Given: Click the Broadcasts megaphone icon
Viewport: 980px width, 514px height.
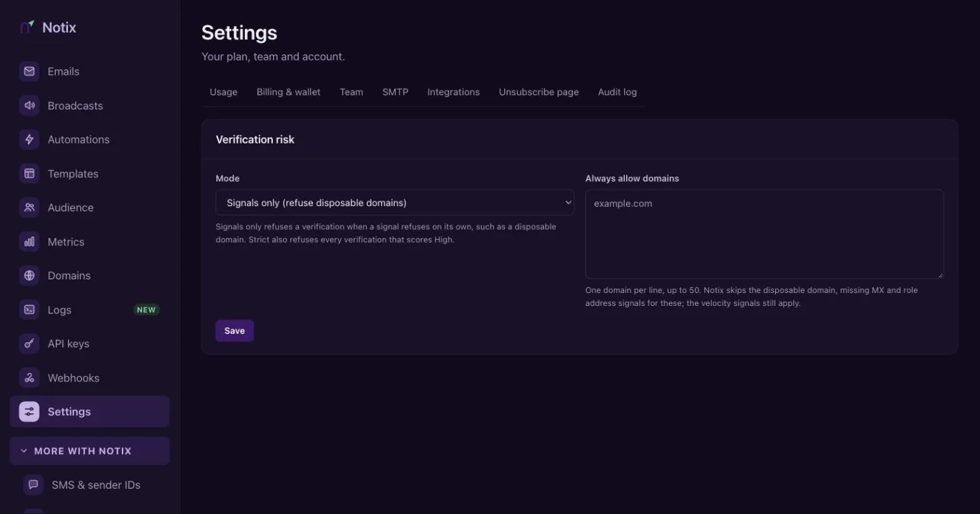Looking at the screenshot, I should 29,105.
